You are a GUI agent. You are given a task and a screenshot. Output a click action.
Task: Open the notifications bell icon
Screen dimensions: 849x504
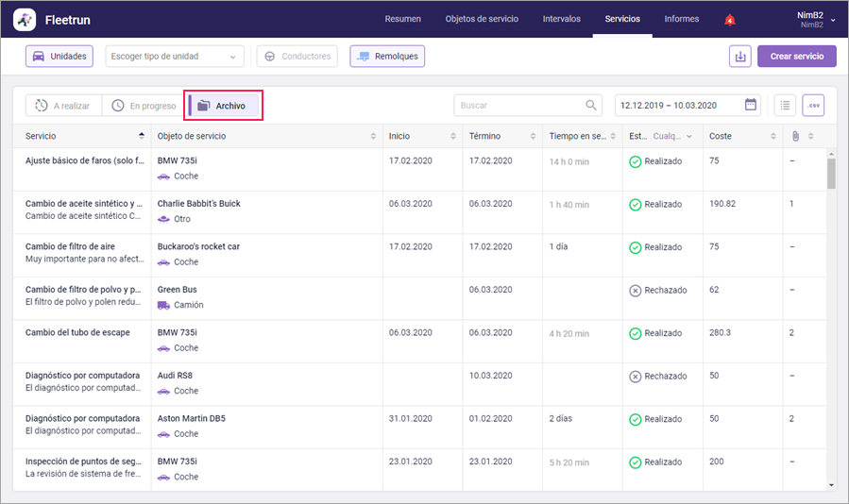click(x=729, y=20)
